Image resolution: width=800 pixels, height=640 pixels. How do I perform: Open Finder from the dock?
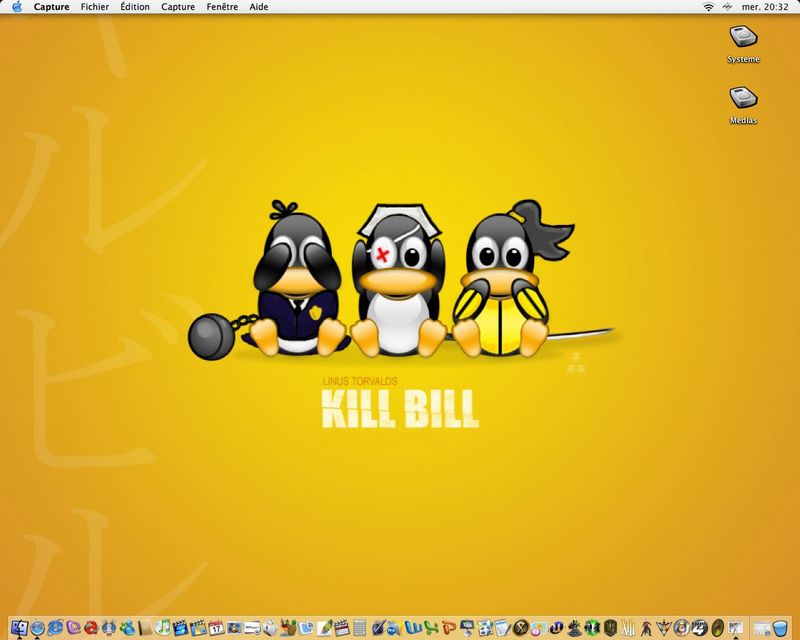tap(19, 628)
